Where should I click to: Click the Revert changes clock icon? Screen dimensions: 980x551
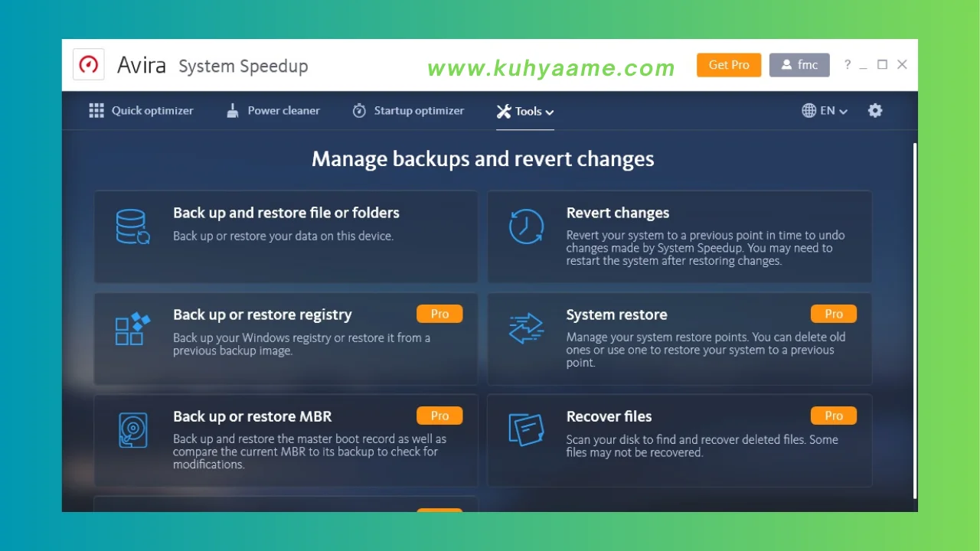pyautogui.click(x=527, y=227)
